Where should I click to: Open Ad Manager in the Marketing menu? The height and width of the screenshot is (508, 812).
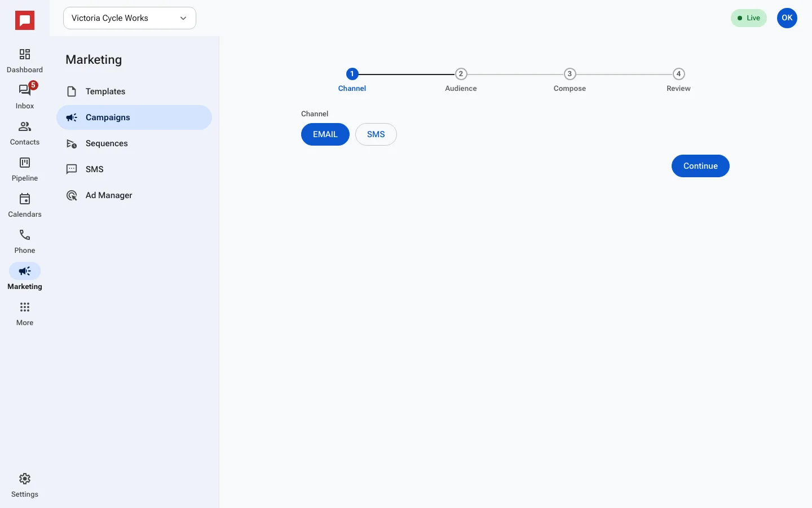(x=134, y=195)
